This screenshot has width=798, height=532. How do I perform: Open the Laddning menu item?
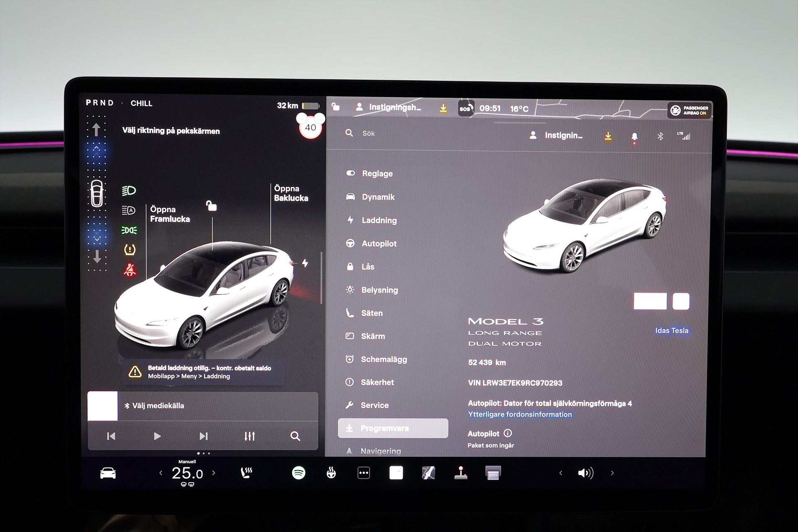point(379,220)
